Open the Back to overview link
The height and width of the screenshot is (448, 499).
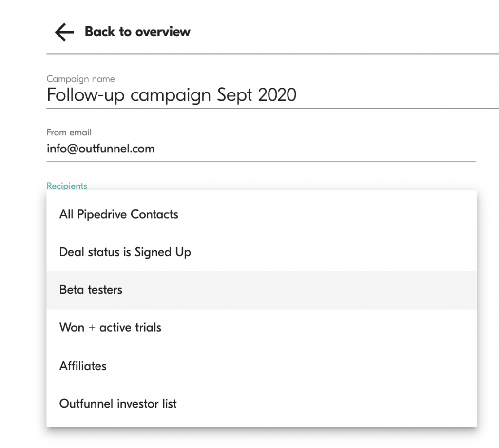tap(137, 32)
